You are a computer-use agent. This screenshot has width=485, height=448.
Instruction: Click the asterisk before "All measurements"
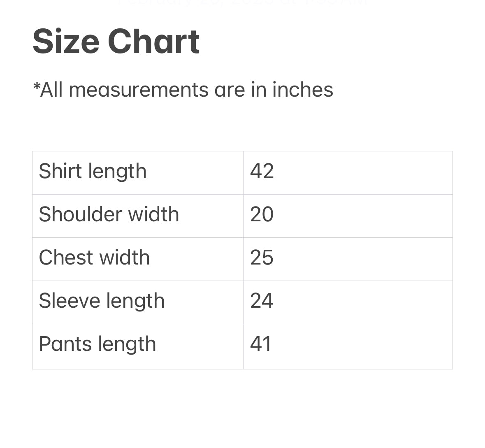coord(36,86)
